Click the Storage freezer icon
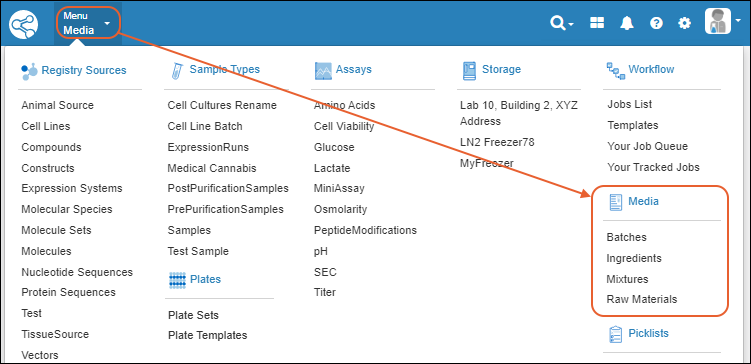 tap(469, 70)
